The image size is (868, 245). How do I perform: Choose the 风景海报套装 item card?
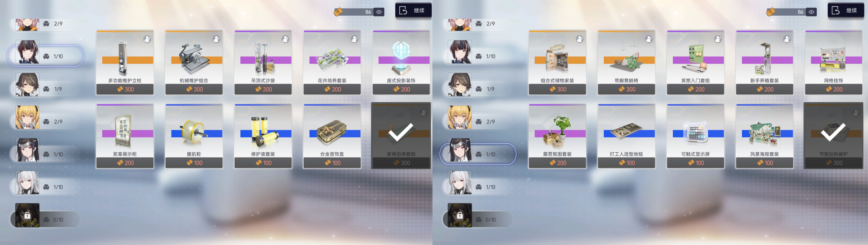765,135
